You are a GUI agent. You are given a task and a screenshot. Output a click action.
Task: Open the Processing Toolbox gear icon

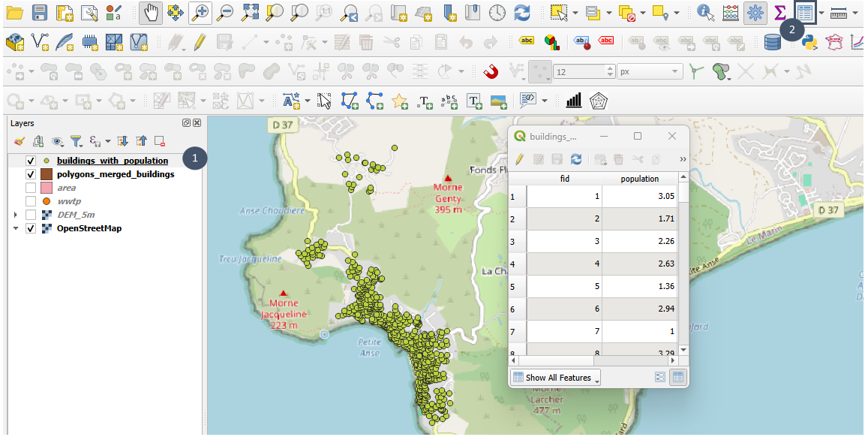(x=755, y=13)
